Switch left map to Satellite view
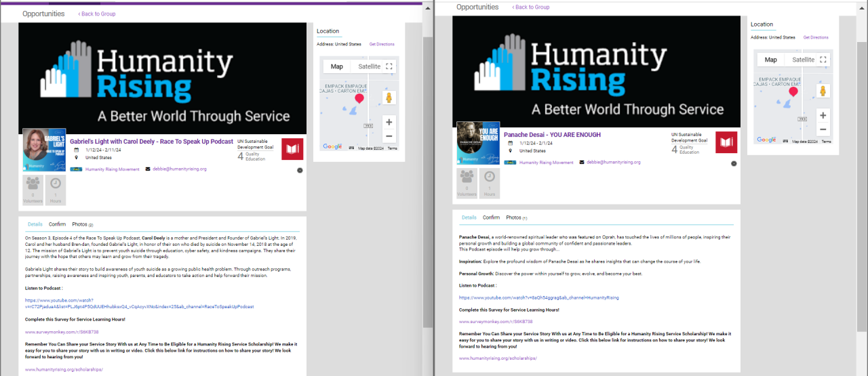Screen dimensions: 868x376 point(370,66)
